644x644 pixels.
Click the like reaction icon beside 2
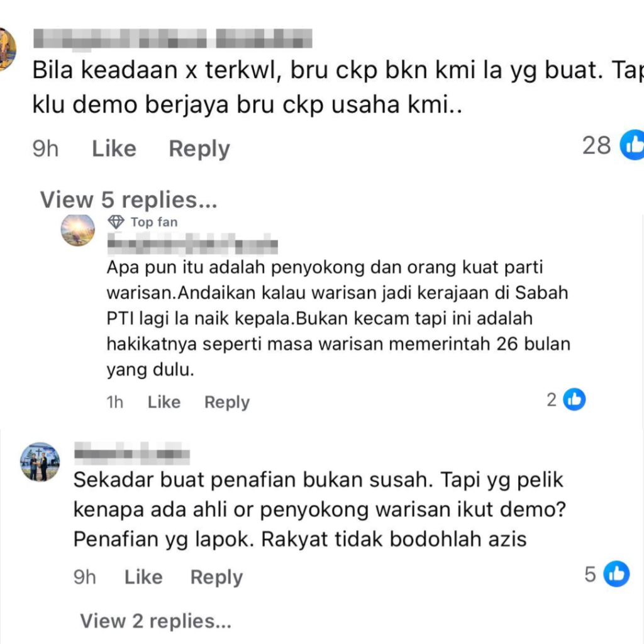click(x=574, y=399)
